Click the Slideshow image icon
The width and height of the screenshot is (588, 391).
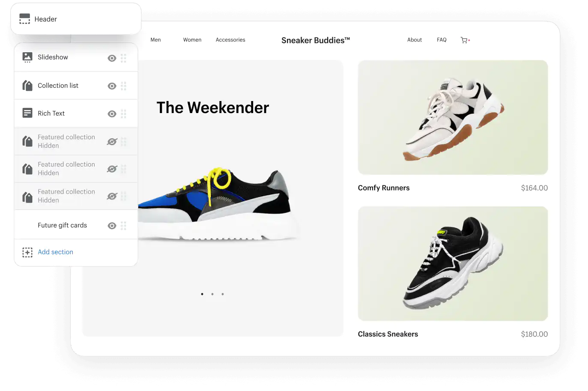[x=27, y=57]
